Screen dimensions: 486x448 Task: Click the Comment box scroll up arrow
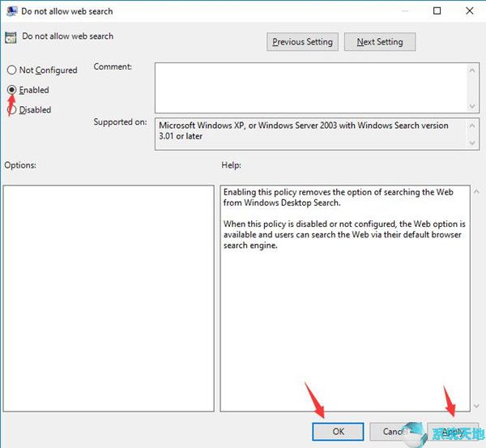click(x=472, y=70)
